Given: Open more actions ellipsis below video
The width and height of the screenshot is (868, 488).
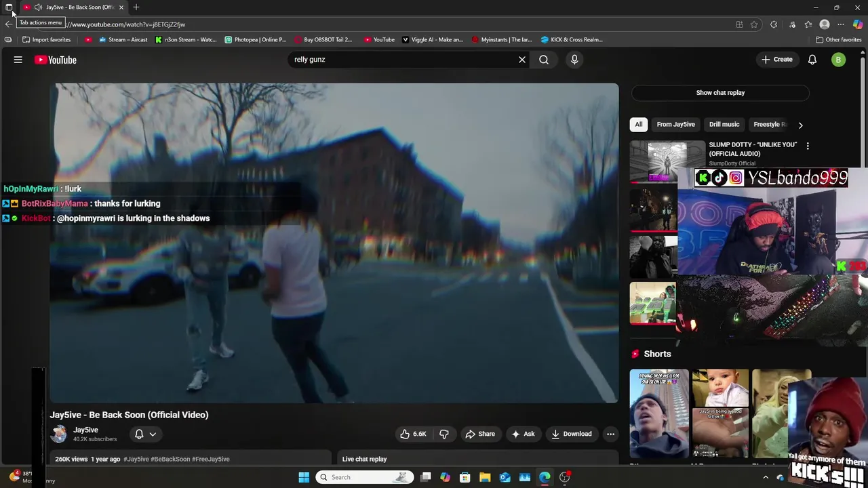Looking at the screenshot, I should (x=610, y=434).
